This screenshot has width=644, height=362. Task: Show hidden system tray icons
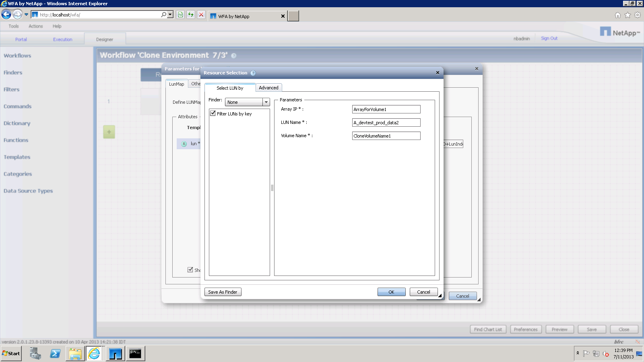coord(578,353)
